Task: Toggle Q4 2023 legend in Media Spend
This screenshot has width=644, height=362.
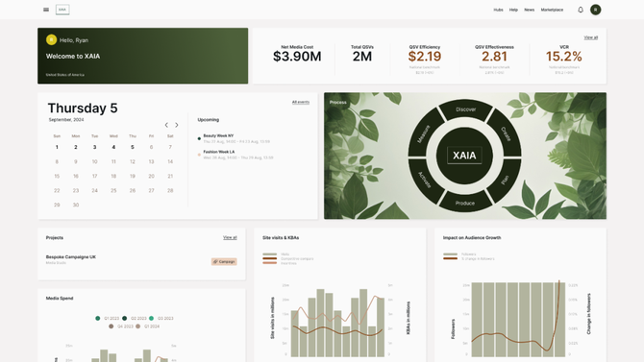Action: point(121,326)
